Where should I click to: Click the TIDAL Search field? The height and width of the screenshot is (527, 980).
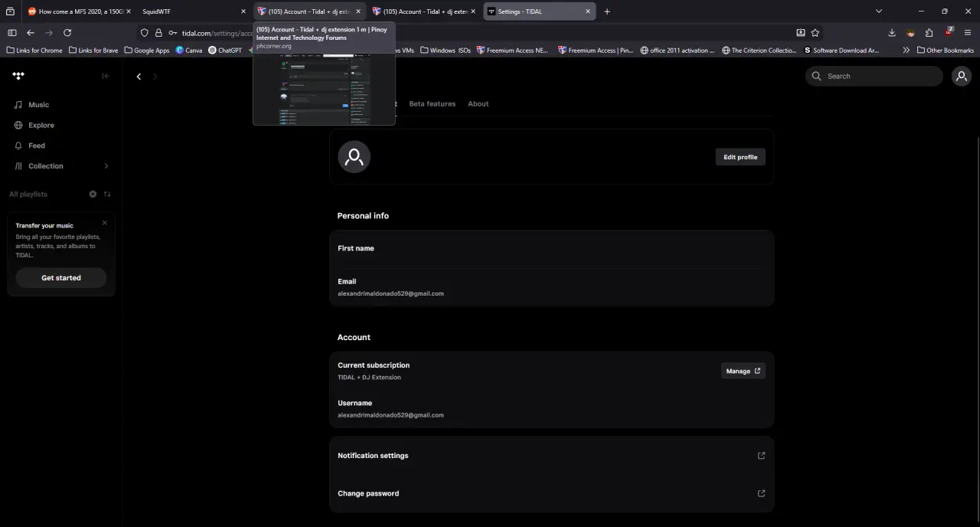874,76
